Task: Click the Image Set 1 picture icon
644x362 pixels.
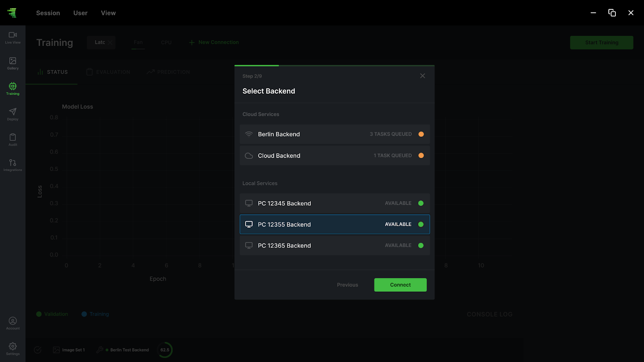Action: point(56,350)
